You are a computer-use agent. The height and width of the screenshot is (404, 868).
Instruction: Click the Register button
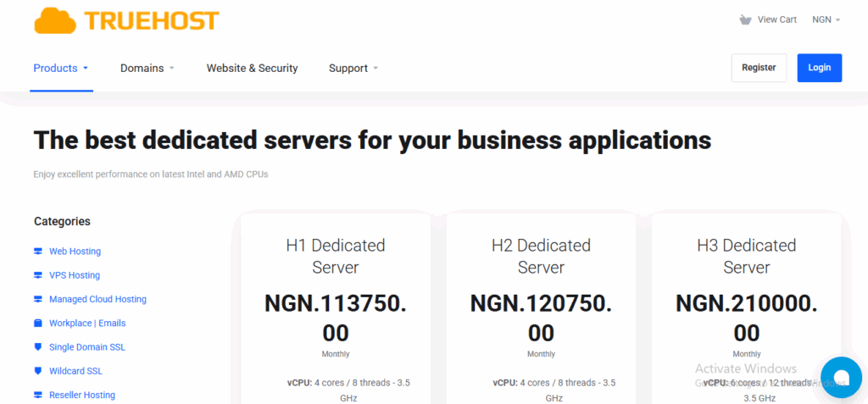tap(759, 68)
